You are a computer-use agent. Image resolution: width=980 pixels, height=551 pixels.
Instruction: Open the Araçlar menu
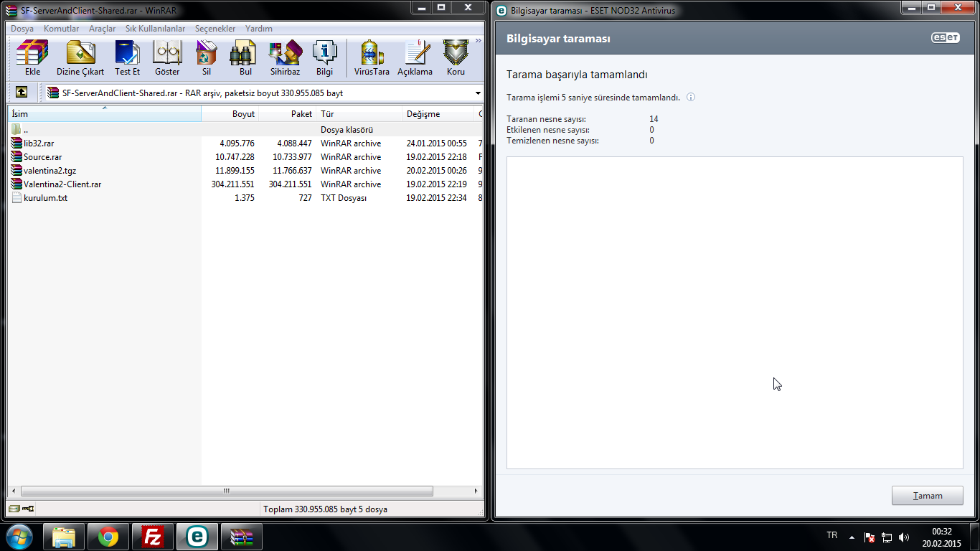pyautogui.click(x=103, y=29)
